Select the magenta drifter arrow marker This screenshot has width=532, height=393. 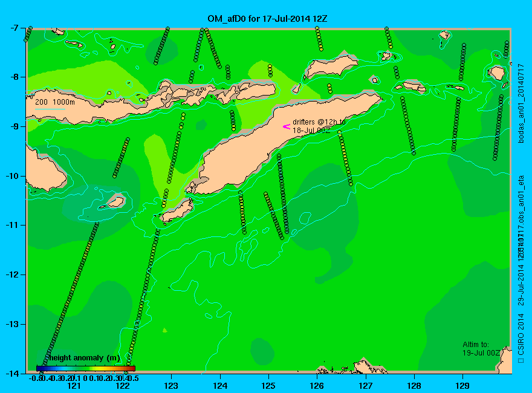pyautogui.click(x=287, y=126)
